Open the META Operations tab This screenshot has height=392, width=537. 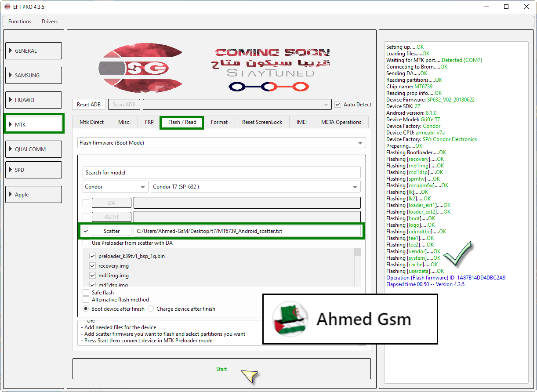[341, 122]
